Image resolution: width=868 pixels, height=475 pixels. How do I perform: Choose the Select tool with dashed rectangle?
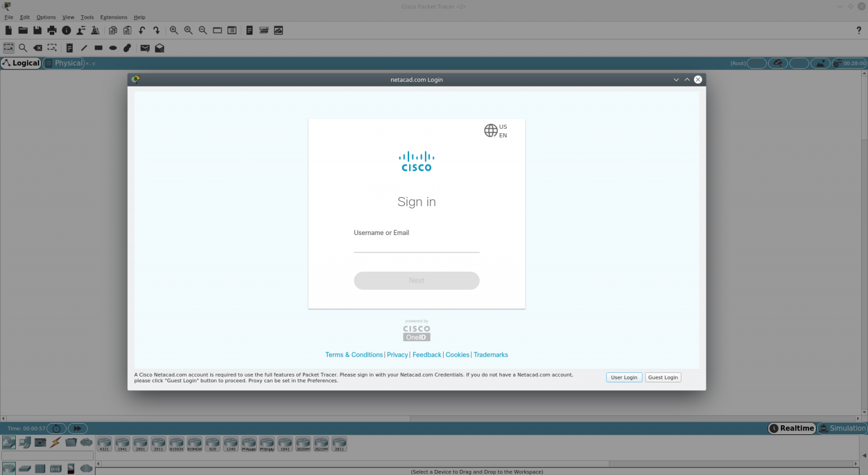(8, 48)
